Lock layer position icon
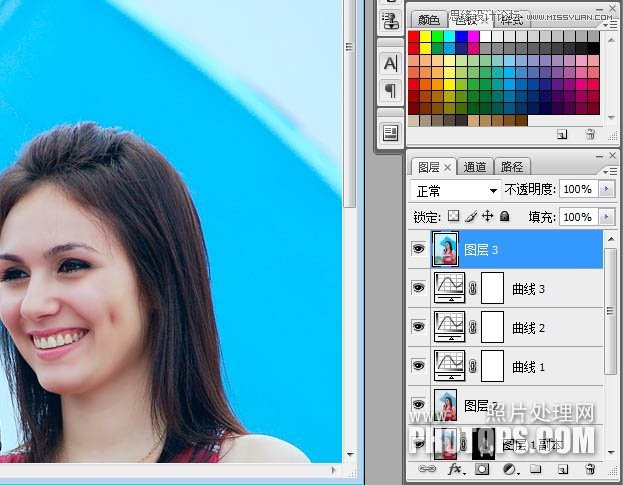This screenshot has height=485, width=623. click(488, 216)
